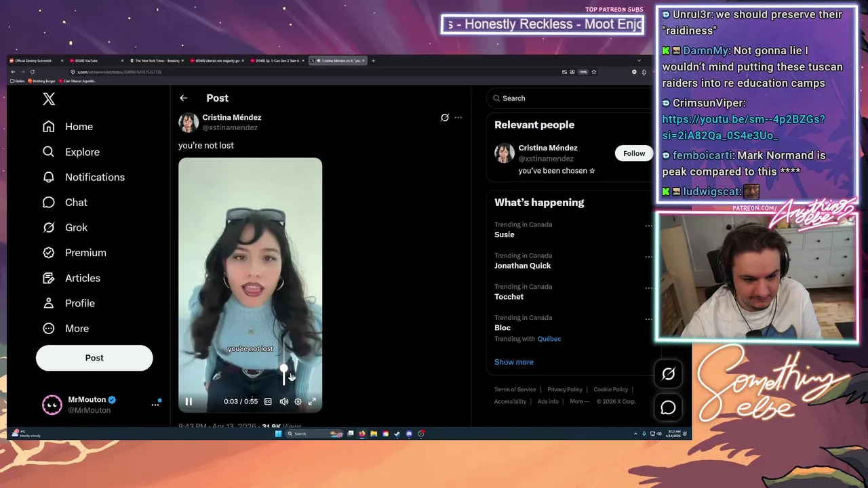Open the Explore section
This screenshot has width=868, height=488.
pos(71,152)
